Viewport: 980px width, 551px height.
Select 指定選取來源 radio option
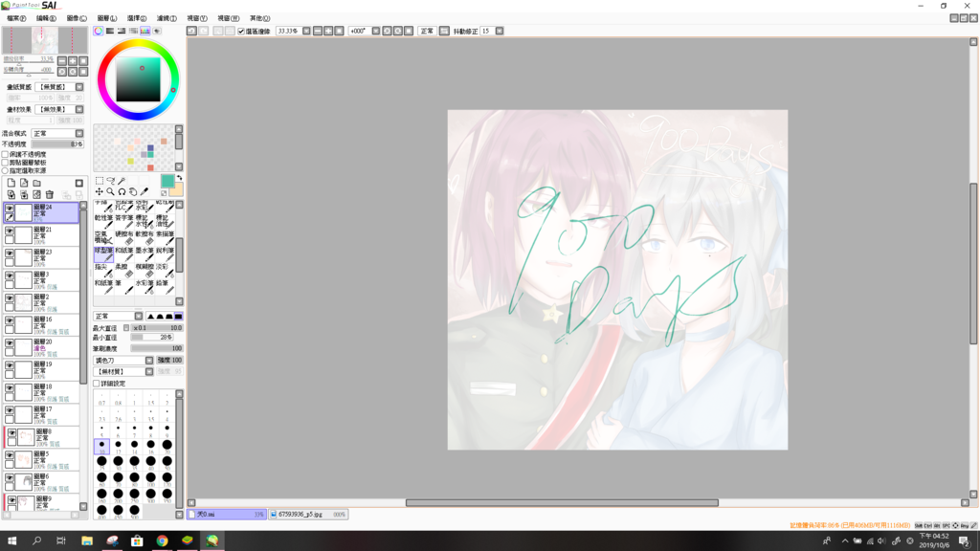tap(5, 170)
